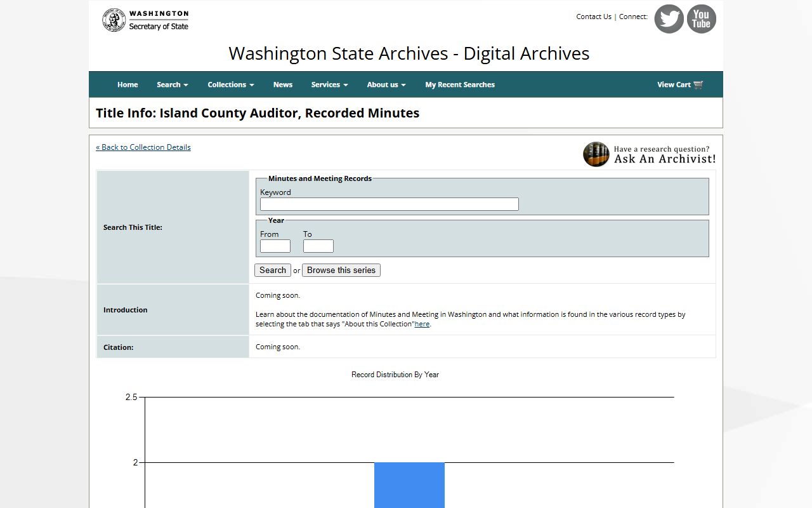Screen dimensions: 812x508
Task: Open the YouTube channel icon
Action: 701,19
